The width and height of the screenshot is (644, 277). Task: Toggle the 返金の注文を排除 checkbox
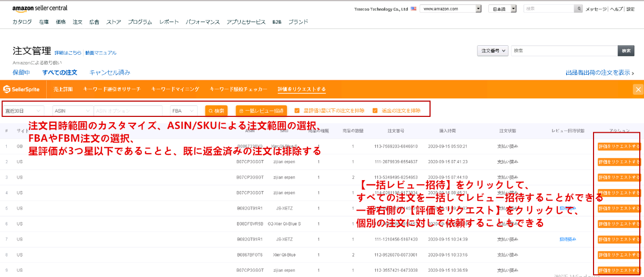point(375,111)
